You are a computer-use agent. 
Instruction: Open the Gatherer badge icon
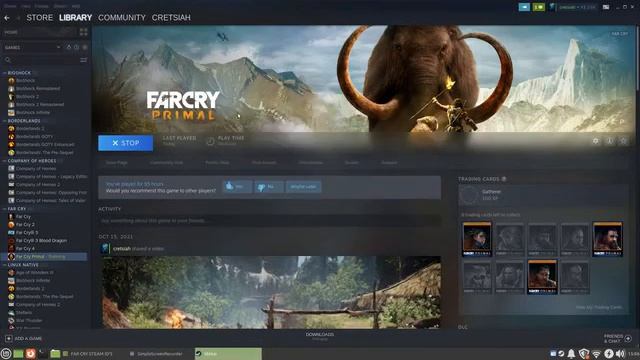click(x=469, y=195)
